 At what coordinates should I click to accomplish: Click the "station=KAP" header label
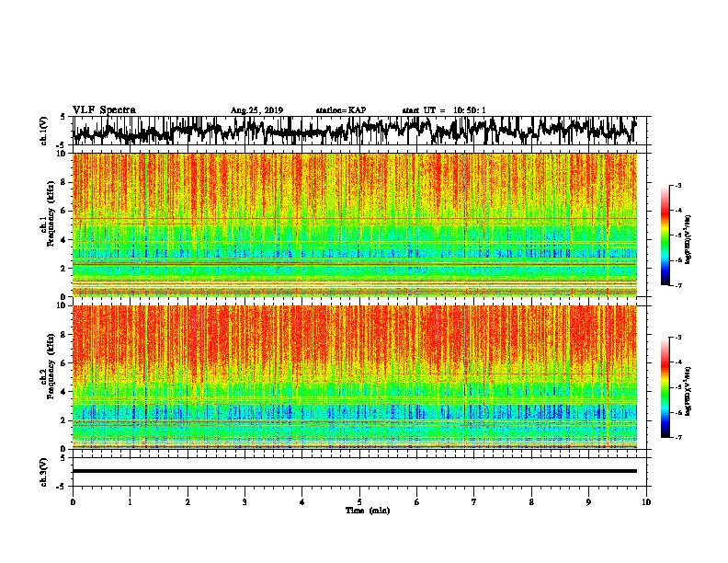tap(341, 110)
